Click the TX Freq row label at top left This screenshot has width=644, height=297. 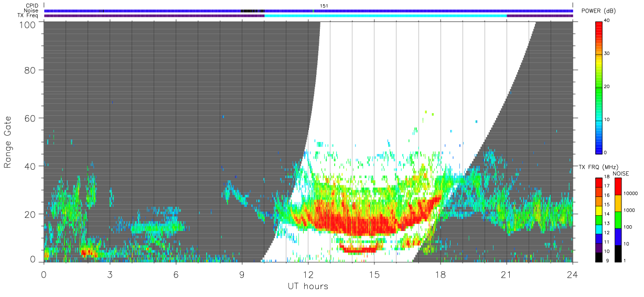(x=28, y=16)
